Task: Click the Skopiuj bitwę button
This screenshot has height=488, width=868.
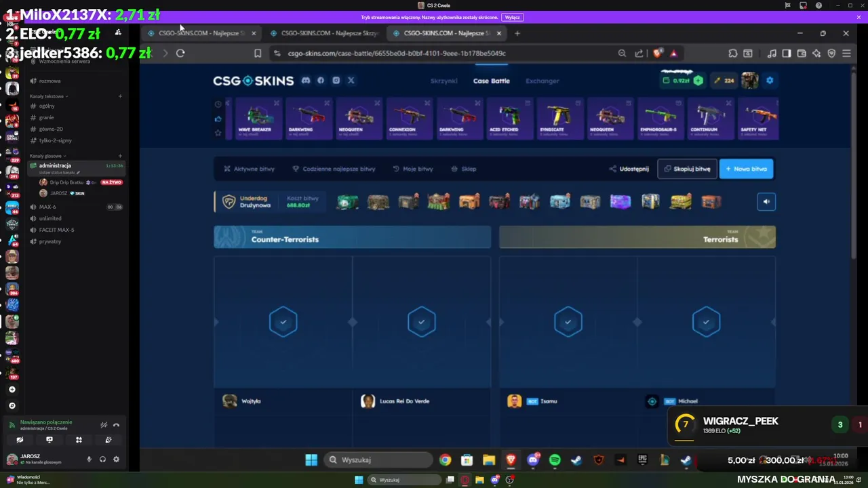Action: click(x=687, y=169)
